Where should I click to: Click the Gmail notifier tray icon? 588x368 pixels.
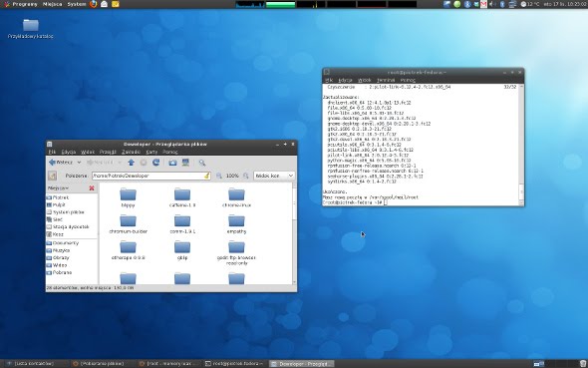483,4
